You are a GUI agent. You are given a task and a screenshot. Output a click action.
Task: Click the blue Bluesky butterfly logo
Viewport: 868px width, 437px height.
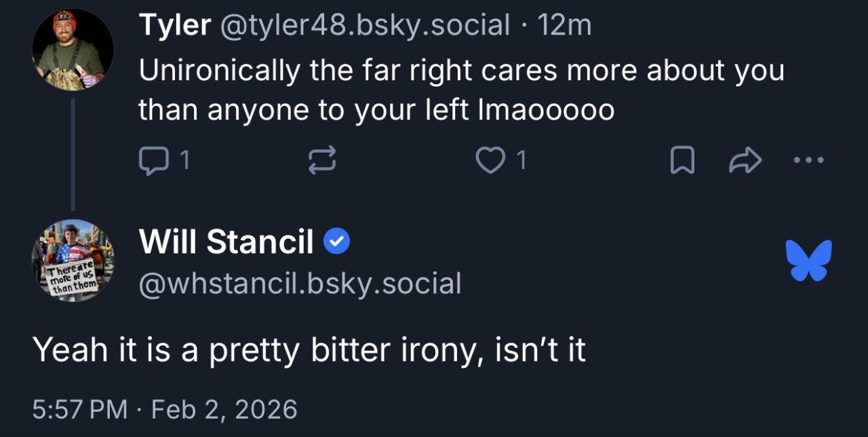click(808, 260)
